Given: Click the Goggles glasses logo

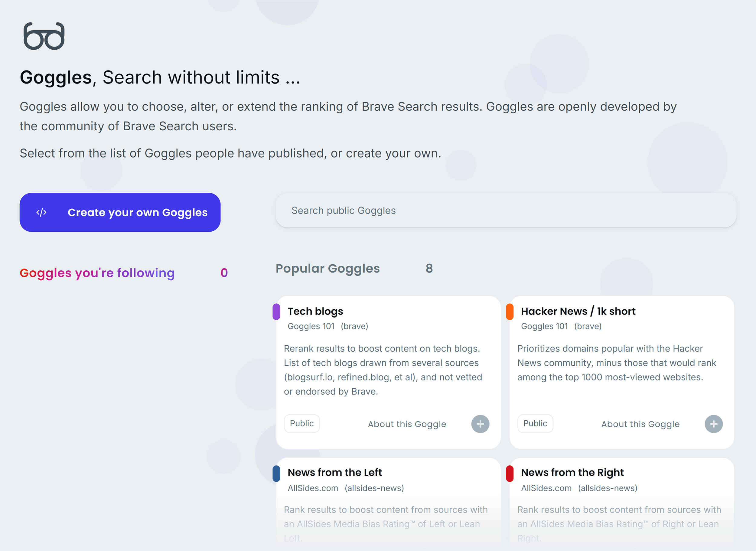Looking at the screenshot, I should 44,36.
